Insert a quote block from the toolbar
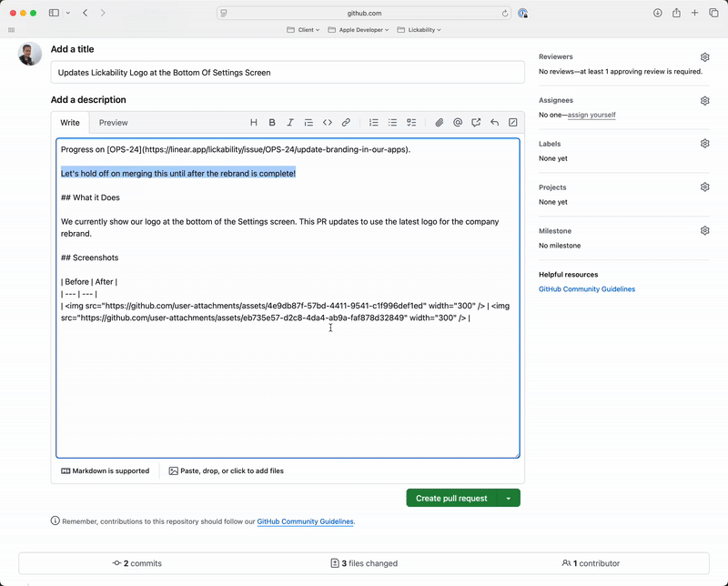Viewport: 728px width, 586px height. pos(308,123)
